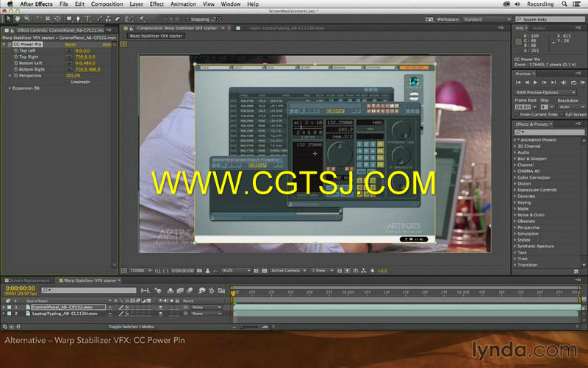588x368 pixels.
Task: Select the Clone Stamp tool
Action: [x=108, y=18]
